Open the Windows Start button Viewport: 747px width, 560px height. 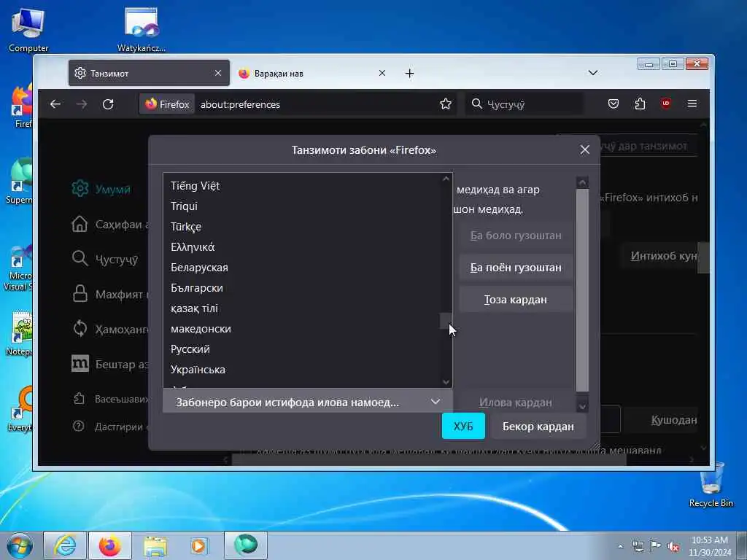(x=20, y=545)
